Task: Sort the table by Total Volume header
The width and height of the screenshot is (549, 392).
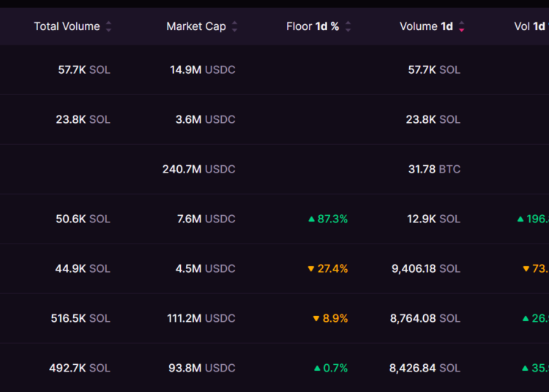Action: 67,26
